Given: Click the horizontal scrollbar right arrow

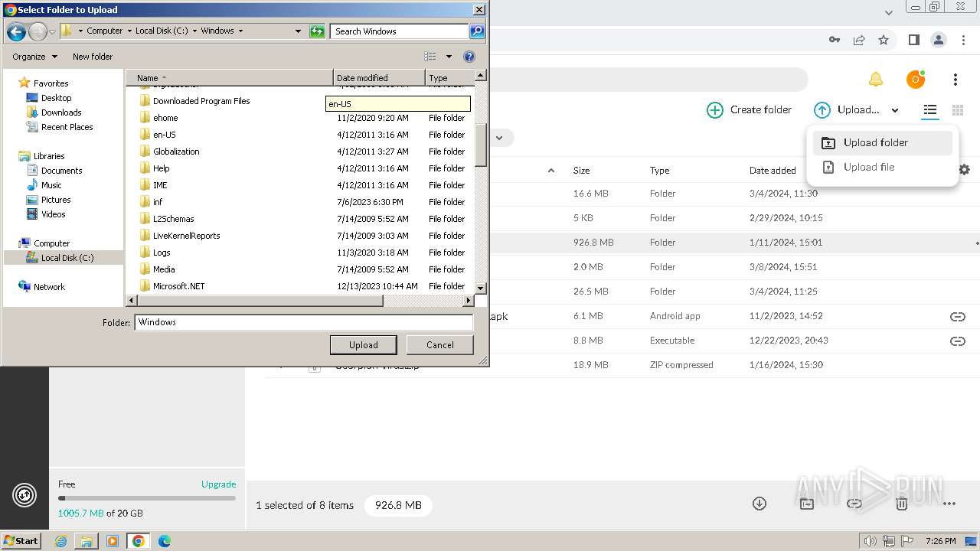Looking at the screenshot, I should [469, 301].
